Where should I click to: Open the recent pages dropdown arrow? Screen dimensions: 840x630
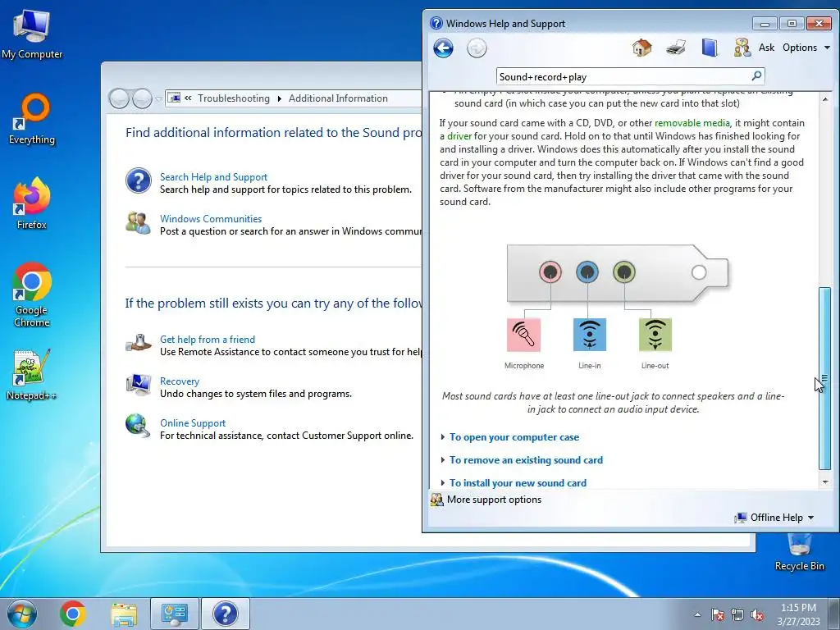point(158,98)
